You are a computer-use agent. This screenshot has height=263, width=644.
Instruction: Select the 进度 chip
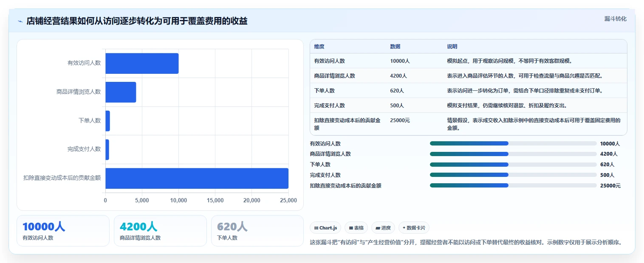383,228
